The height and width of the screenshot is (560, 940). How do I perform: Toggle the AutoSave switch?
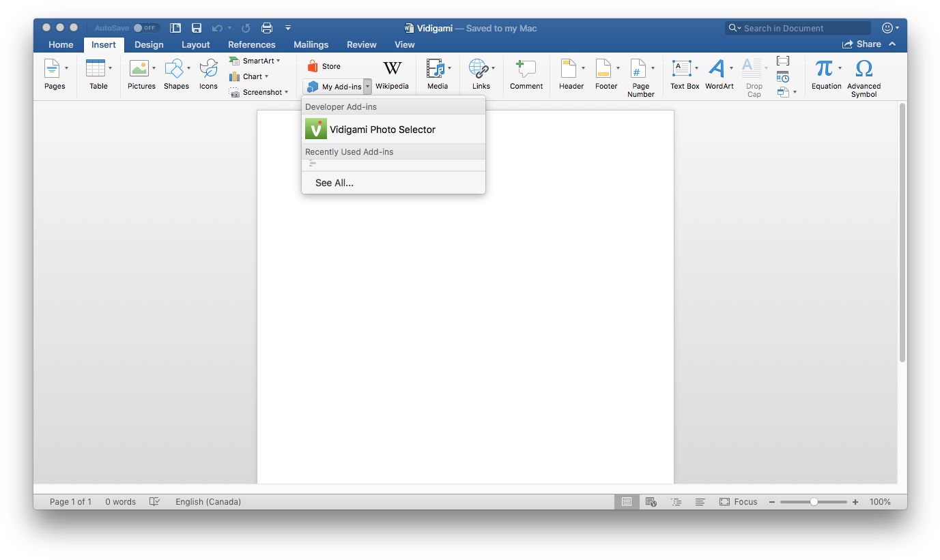[x=146, y=28]
